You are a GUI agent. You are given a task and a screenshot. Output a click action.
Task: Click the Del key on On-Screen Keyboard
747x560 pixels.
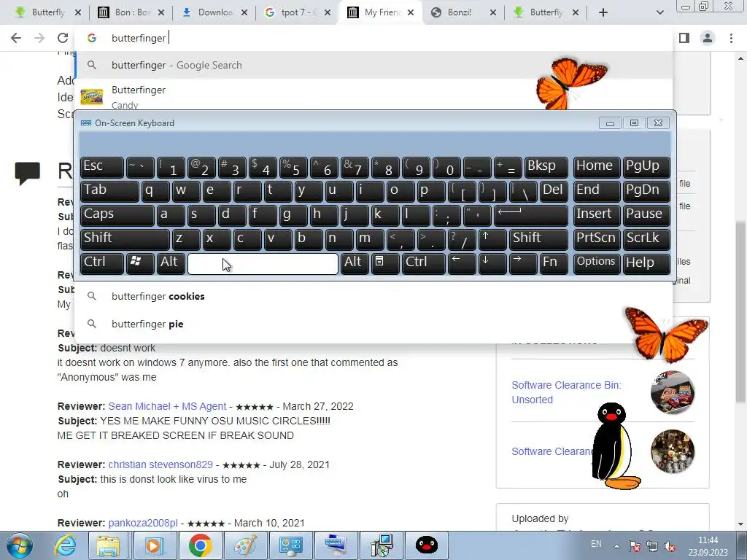(x=554, y=191)
